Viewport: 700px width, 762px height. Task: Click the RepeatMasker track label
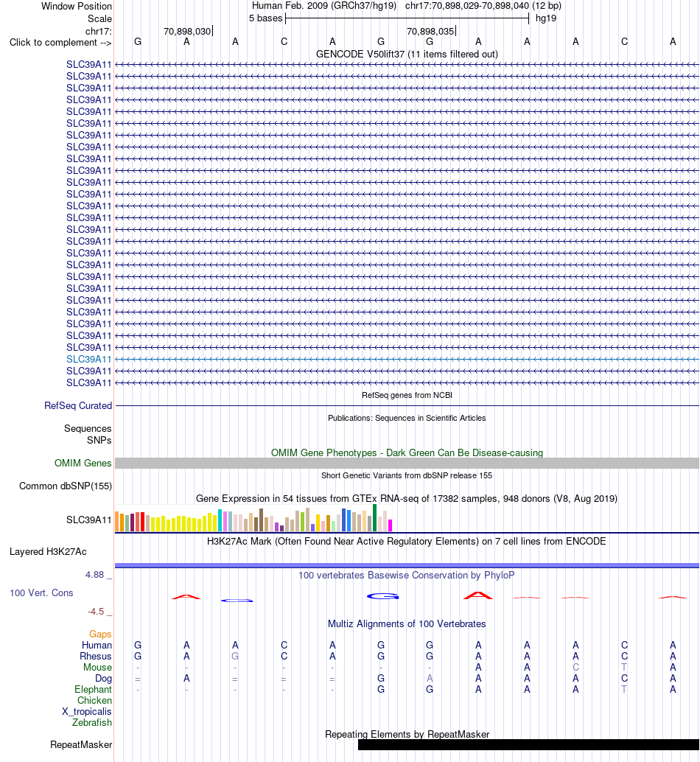click(x=80, y=744)
